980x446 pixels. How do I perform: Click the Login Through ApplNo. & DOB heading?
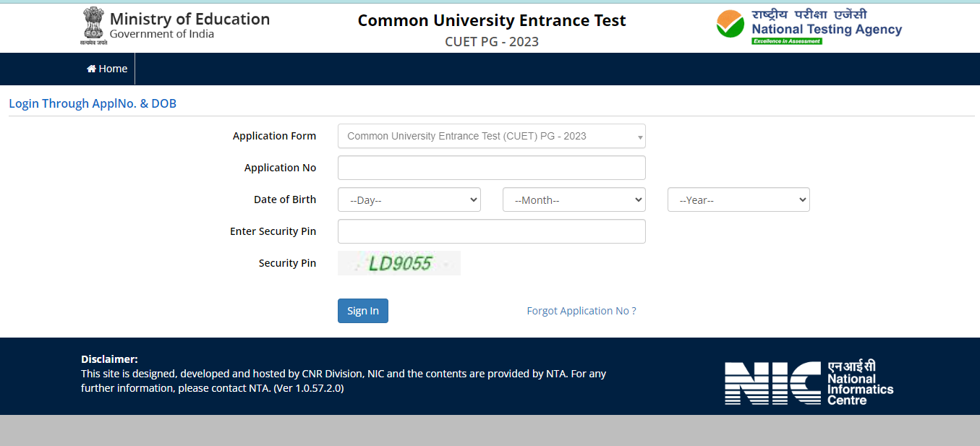pos(93,103)
